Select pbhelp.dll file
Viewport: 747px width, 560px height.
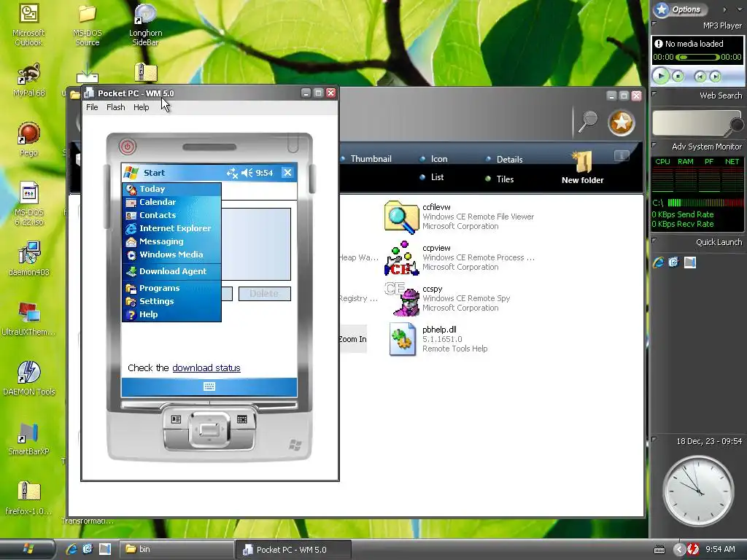(438, 339)
